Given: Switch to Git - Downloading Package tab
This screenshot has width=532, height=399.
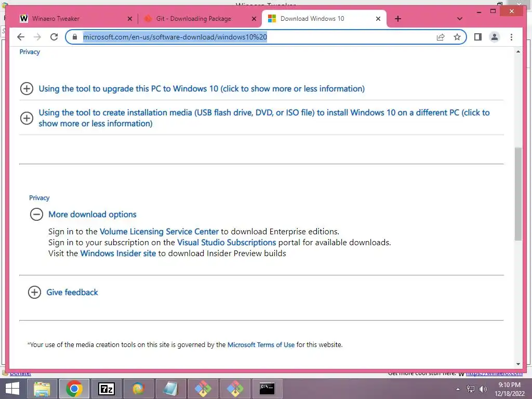Looking at the screenshot, I should click(200, 19).
